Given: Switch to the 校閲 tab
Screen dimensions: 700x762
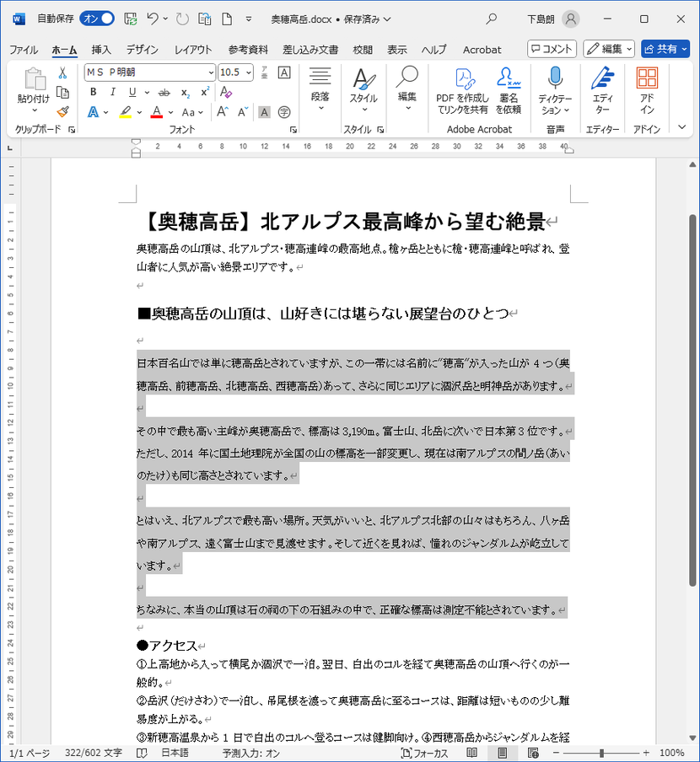Looking at the screenshot, I should (363, 50).
